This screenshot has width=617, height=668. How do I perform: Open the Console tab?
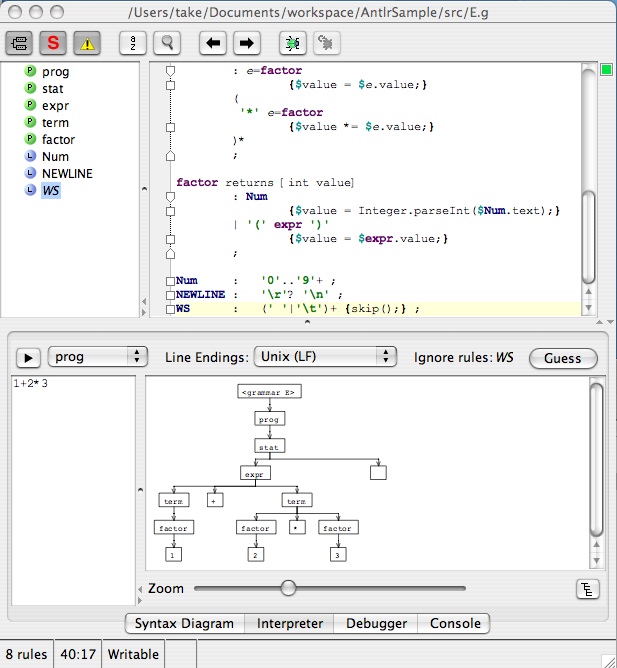[x=455, y=623]
